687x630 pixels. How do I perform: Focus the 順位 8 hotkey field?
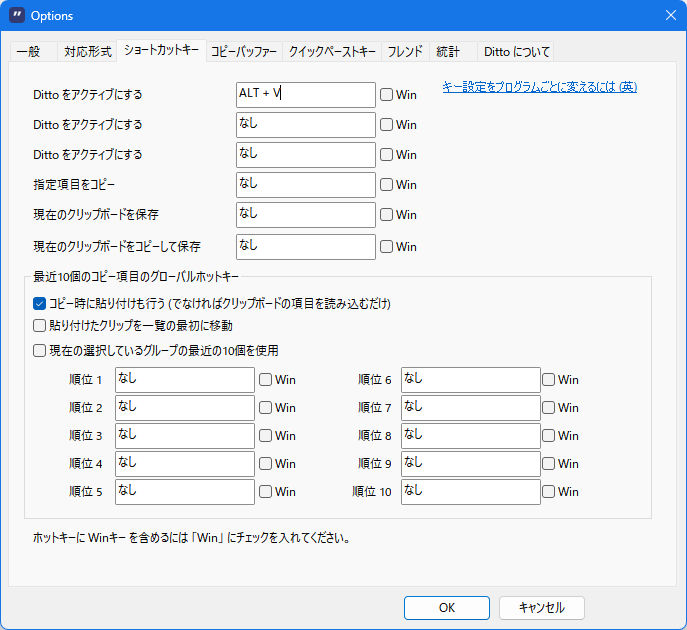pyautogui.click(x=471, y=436)
